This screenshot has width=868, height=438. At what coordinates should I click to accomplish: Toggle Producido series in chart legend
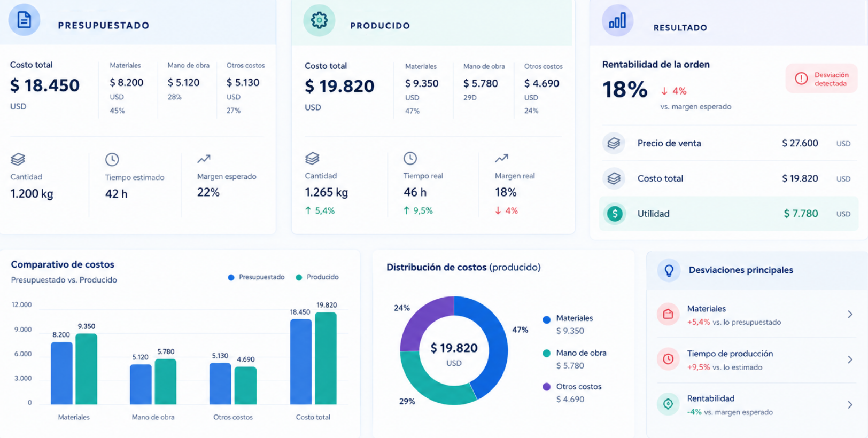(317, 277)
